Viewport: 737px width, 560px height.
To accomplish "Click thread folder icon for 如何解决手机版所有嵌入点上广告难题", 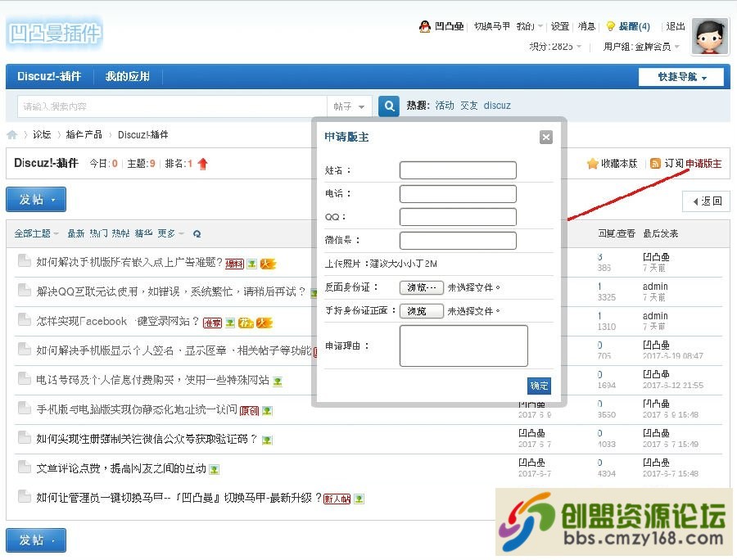I will tap(25, 260).
